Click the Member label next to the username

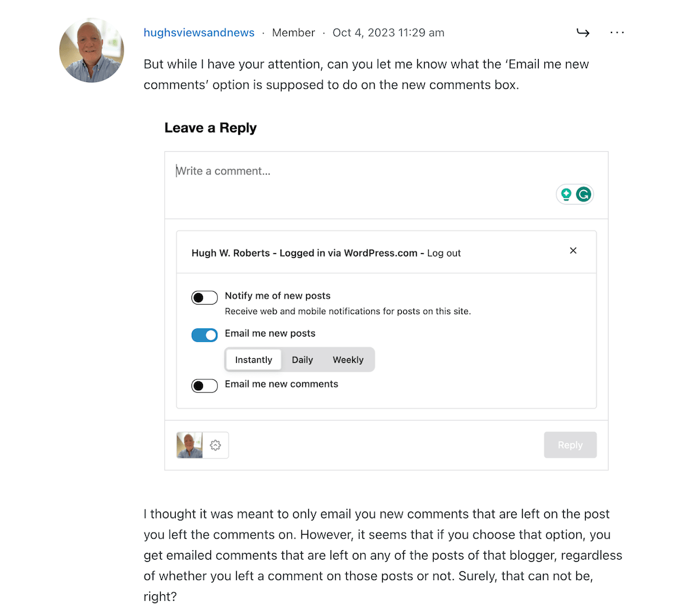point(293,32)
